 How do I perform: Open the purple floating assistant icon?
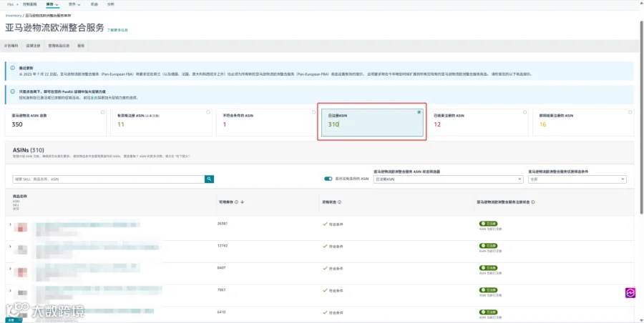pos(630,292)
